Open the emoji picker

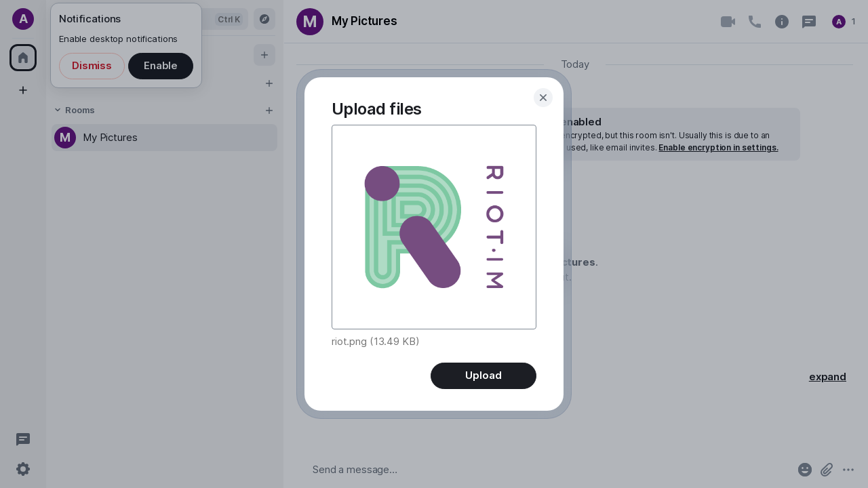[805, 470]
